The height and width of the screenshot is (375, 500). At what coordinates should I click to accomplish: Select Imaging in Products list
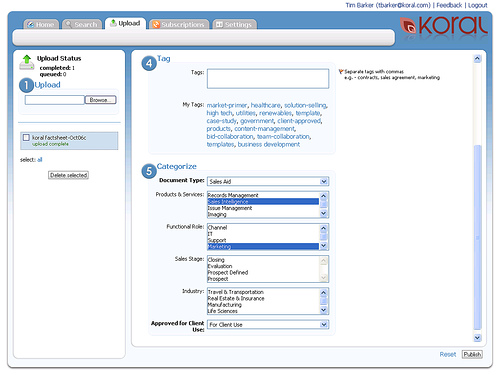click(x=263, y=214)
